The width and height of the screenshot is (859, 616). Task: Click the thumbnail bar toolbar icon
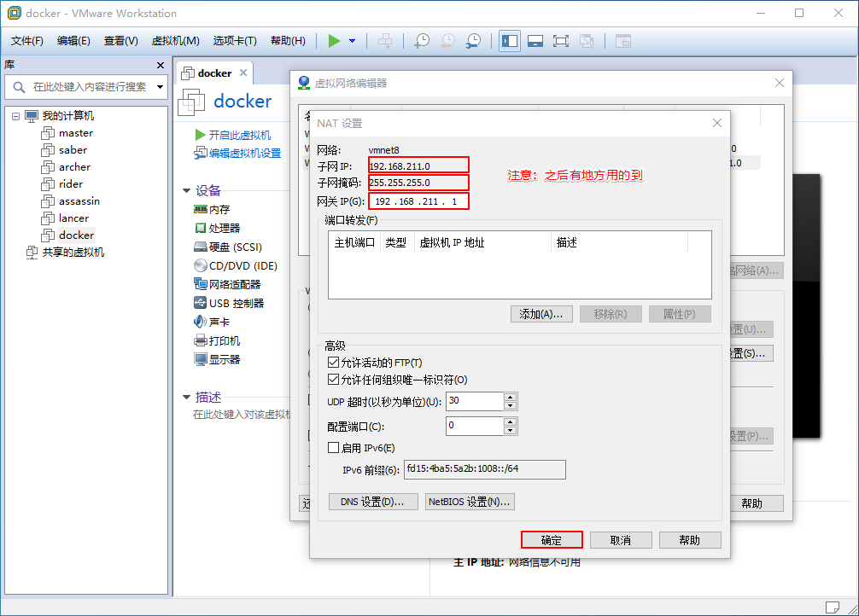[x=535, y=41]
